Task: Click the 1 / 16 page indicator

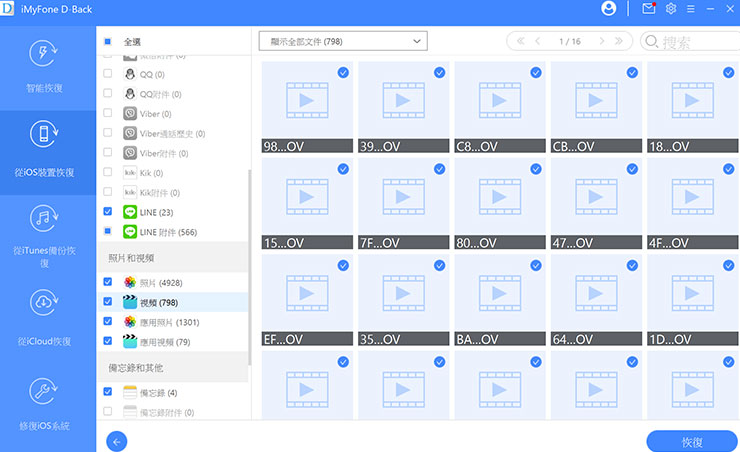Action: [x=570, y=42]
